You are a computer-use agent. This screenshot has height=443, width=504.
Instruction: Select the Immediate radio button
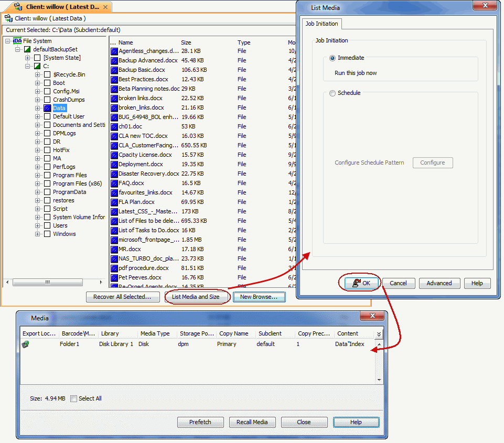[x=332, y=58]
